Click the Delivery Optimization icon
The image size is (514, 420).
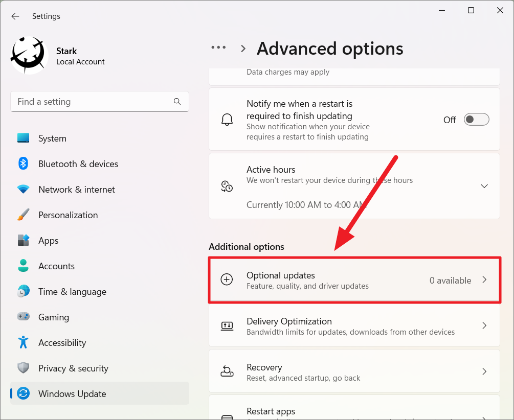coord(227,325)
